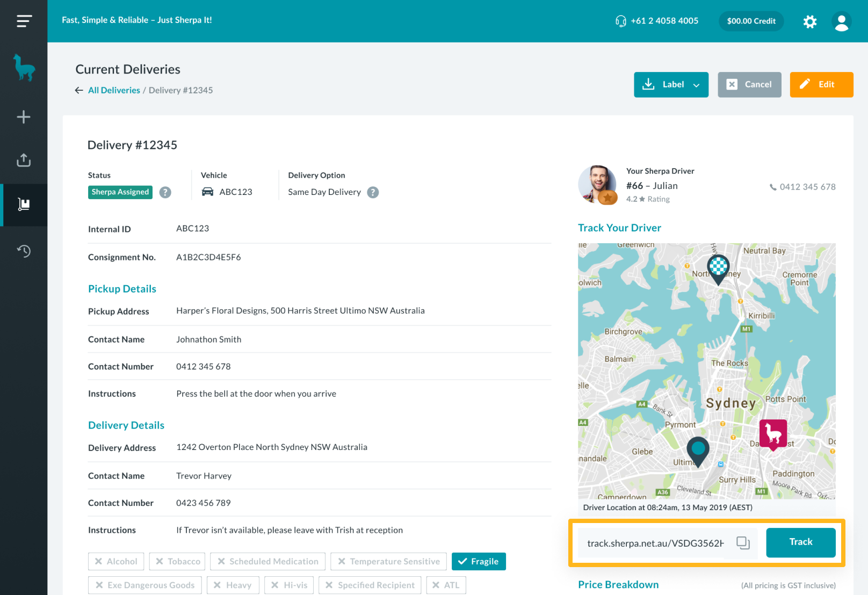Click the teal pickup pin near Ultimo
Image resolution: width=868 pixels, height=595 pixels.
click(x=698, y=452)
